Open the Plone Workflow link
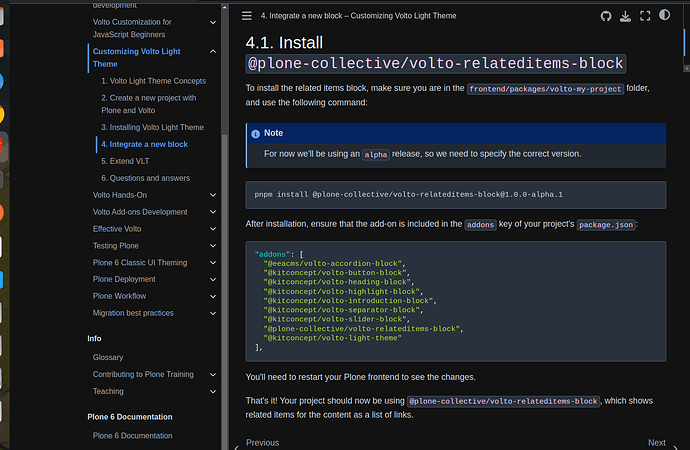 119,296
